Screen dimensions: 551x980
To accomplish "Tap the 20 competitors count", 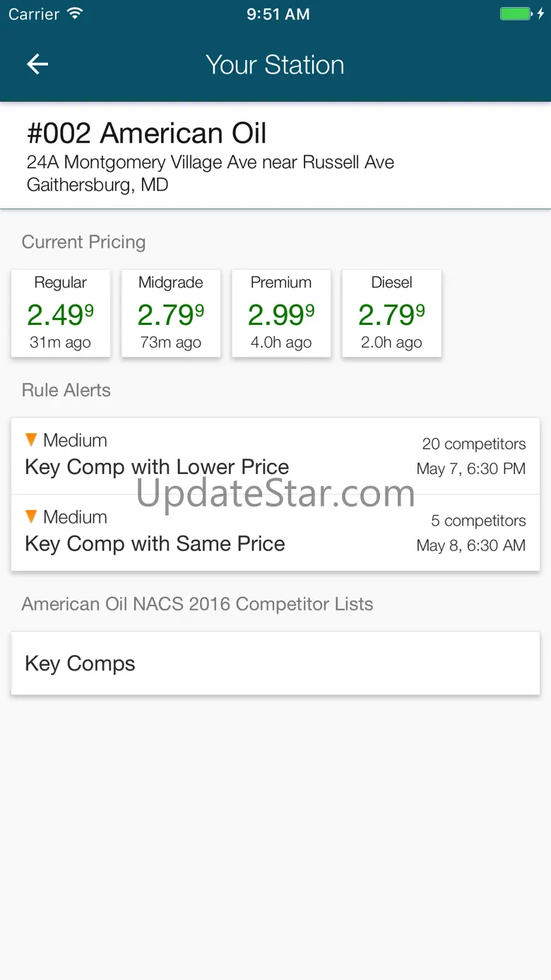I will click(x=473, y=444).
